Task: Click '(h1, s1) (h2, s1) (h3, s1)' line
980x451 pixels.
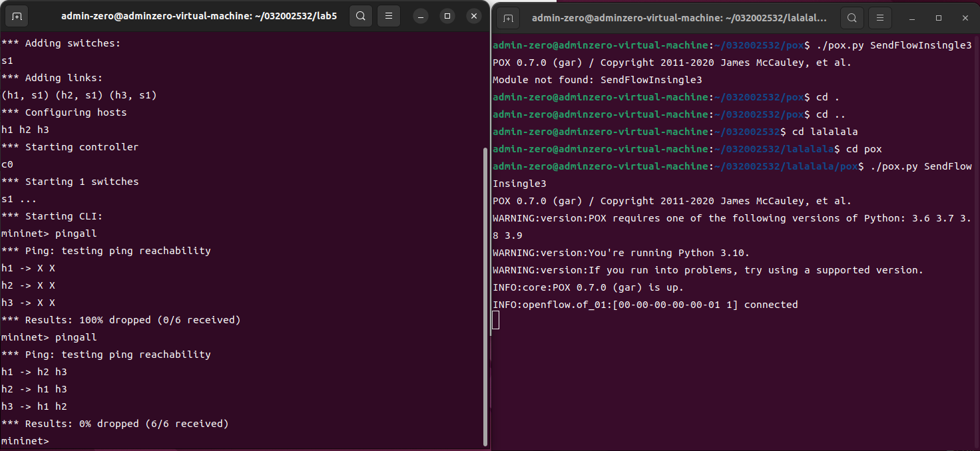Action: pyautogui.click(x=79, y=95)
